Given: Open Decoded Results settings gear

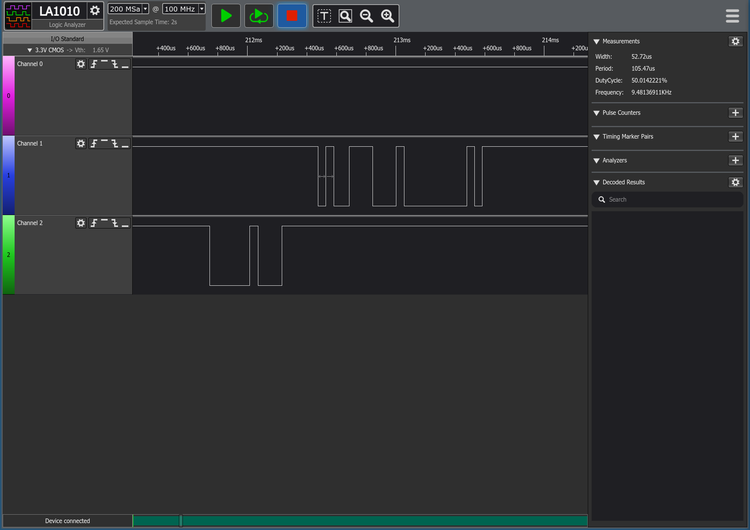Looking at the screenshot, I should pyautogui.click(x=736, y=182).
